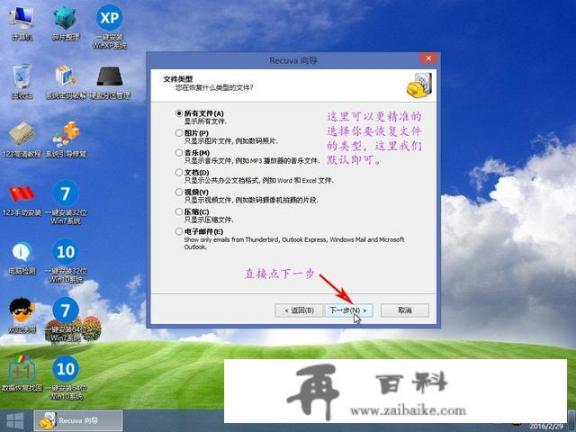This screenshot has width=576, height=432.
Task: Click the hard hat Recuva logo in dialog
Action: tap(420, 85)
